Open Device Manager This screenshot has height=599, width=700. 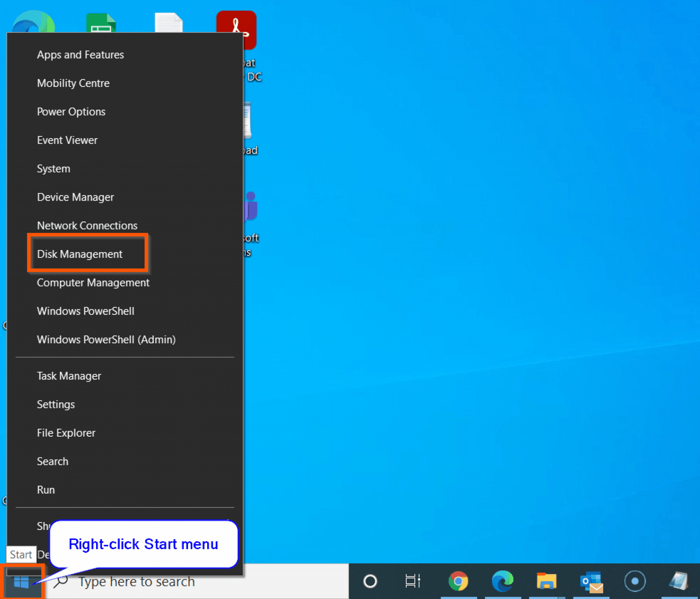pos(75,197)
